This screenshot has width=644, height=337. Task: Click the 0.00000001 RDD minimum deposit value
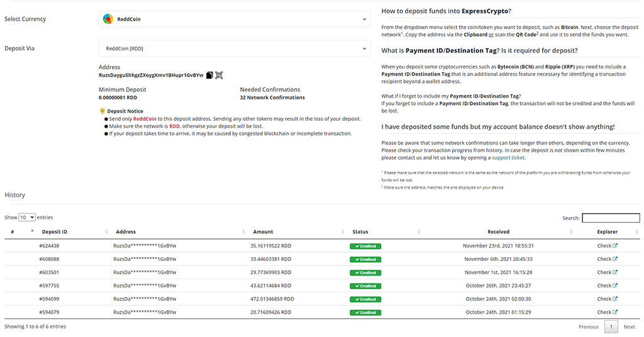pos(118,97)
